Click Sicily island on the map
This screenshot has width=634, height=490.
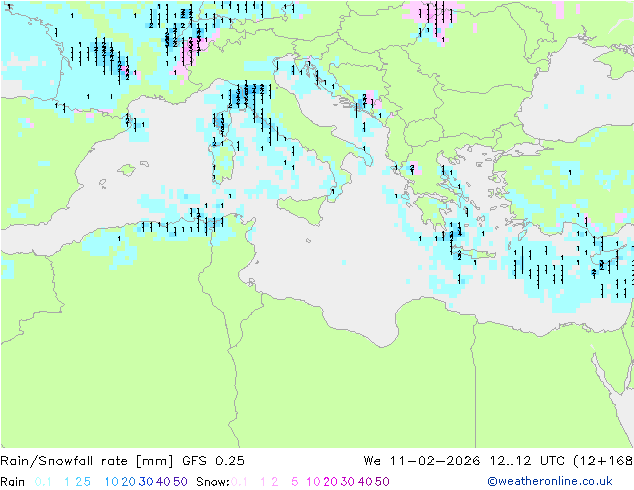coord(304,207)
